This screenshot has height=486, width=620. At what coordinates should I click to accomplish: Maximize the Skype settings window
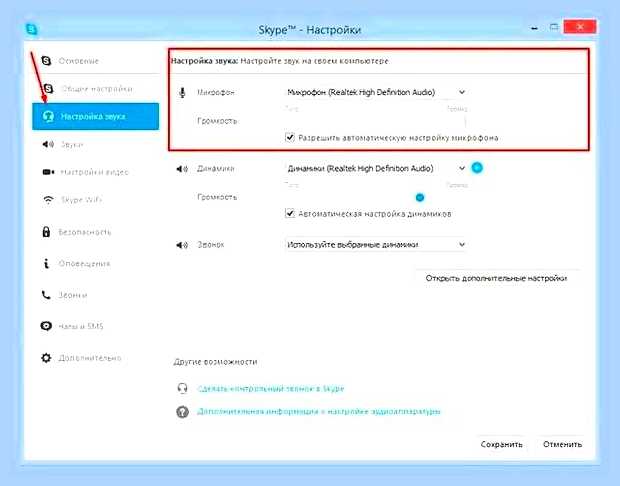(x=554, y=27)
